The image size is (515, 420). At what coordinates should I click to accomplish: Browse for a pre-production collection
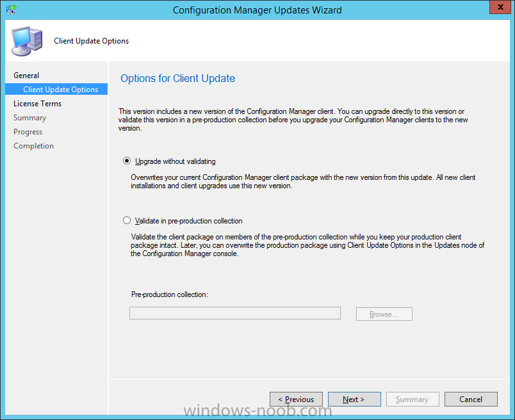click(384, 314)
